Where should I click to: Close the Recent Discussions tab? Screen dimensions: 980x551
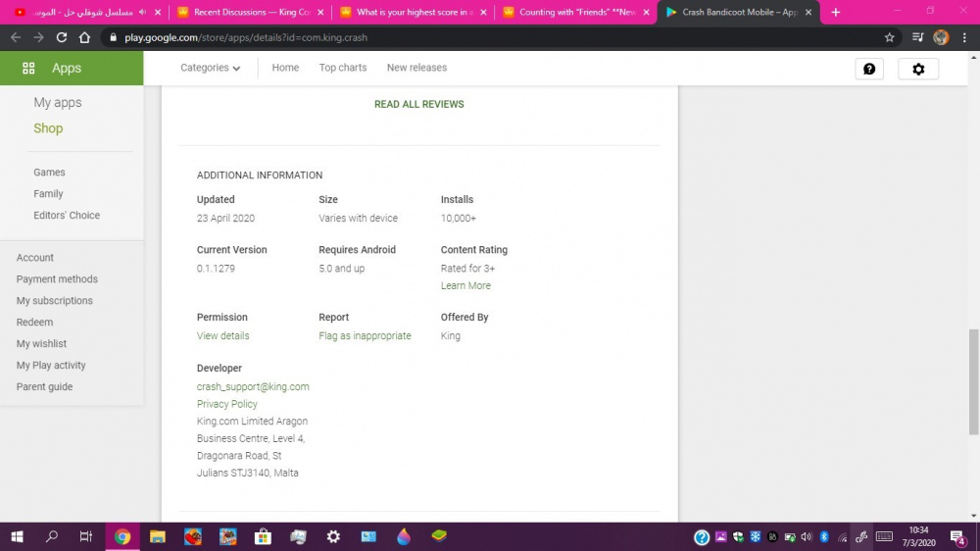tap(320, 12)
